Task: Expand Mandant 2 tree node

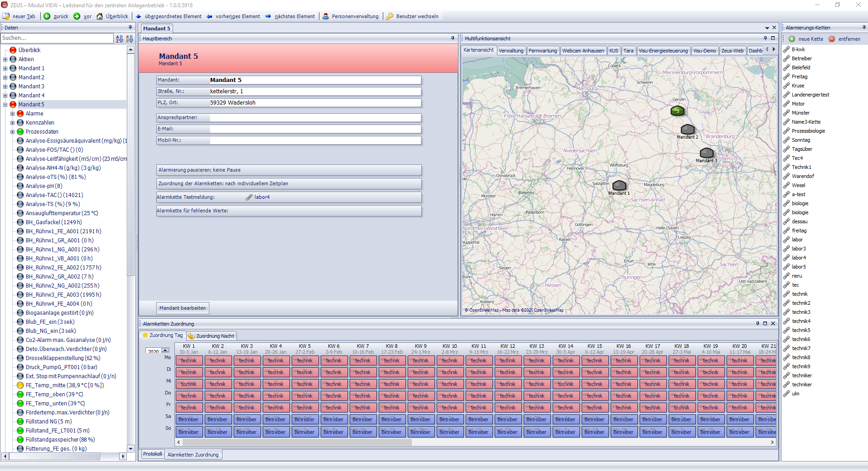Action: point(5,77)
